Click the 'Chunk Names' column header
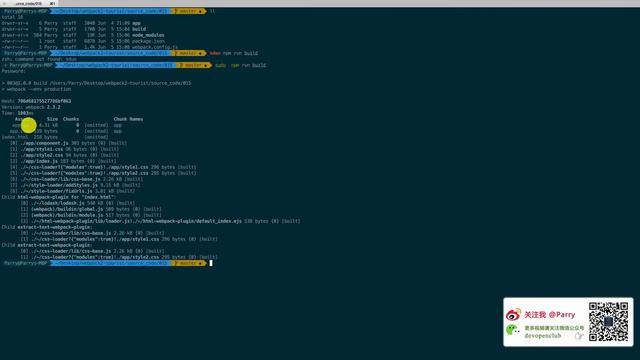 coord(128,119)
